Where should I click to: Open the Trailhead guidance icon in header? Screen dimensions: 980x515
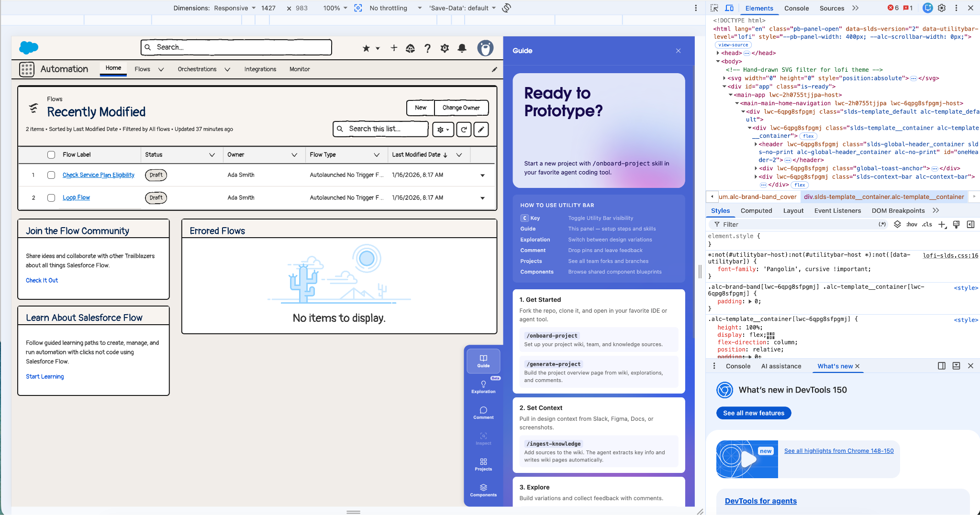click(410, 48)
